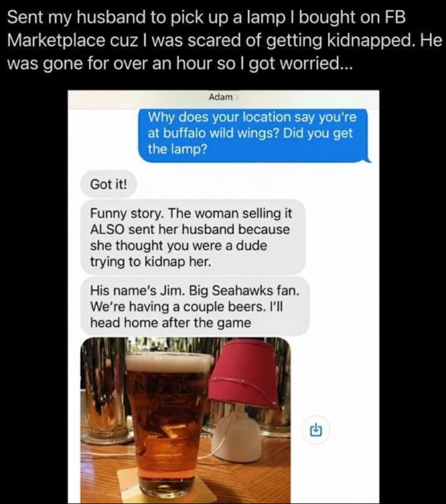Click 'head home after the game' text
Image resolution: width=446 pixels, height=504 pixels.
coord(170,323)
